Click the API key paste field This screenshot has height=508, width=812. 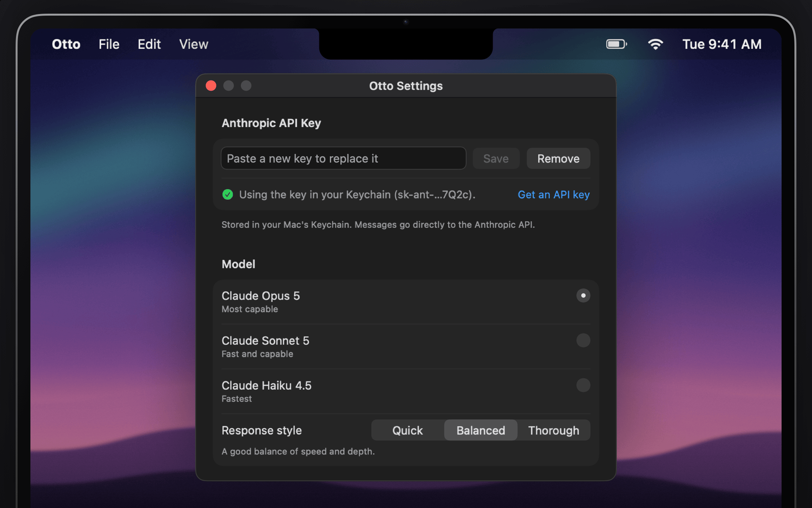pos(344,158)
